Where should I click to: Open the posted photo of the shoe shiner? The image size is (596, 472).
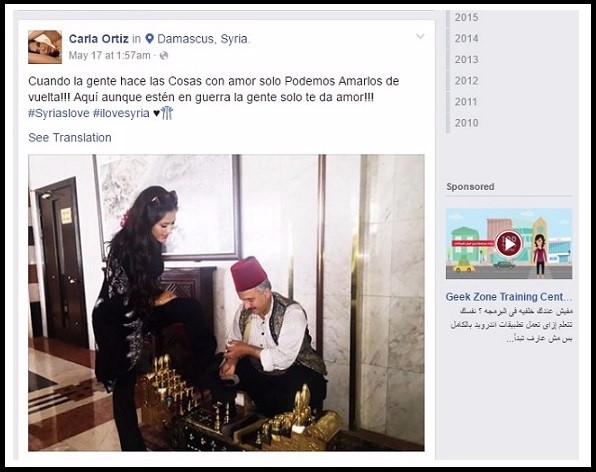click(226, 303)
